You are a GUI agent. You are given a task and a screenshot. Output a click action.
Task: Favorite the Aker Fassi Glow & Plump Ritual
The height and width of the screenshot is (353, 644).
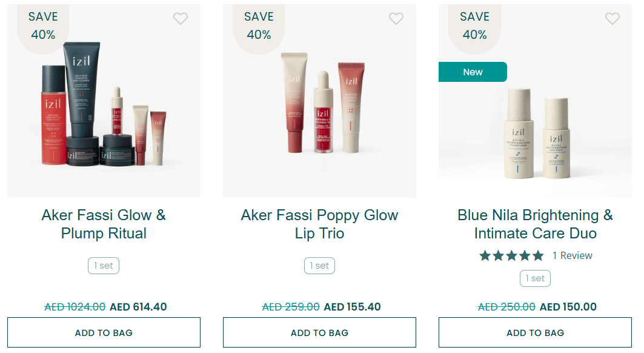[x=181, y=19]
